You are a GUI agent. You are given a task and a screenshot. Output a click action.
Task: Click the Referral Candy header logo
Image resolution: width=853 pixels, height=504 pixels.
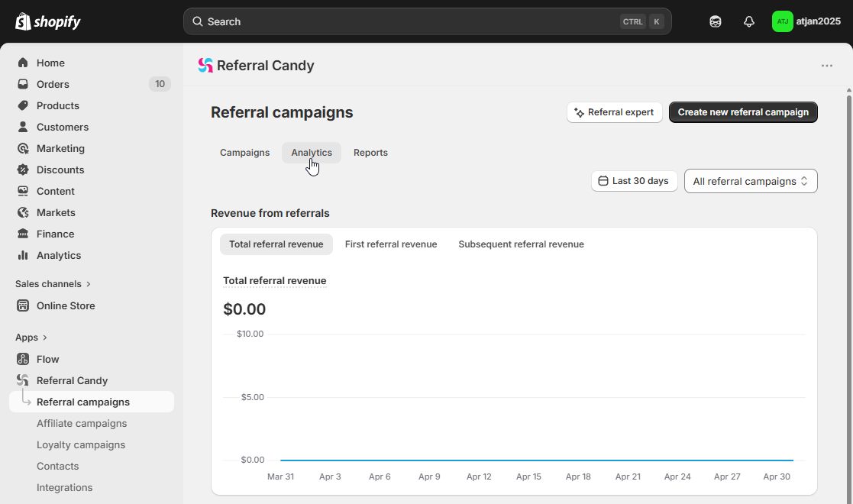pyautogui.click(x=205, y=66)
